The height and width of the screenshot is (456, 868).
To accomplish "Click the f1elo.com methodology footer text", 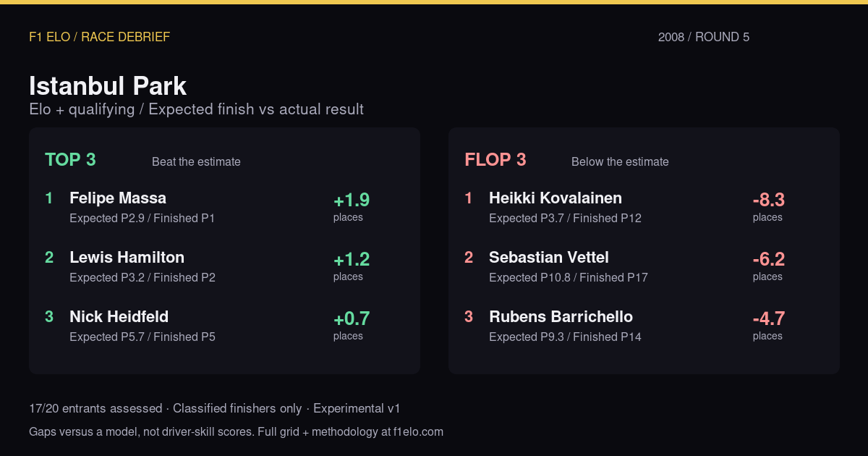I will (236, 432).
